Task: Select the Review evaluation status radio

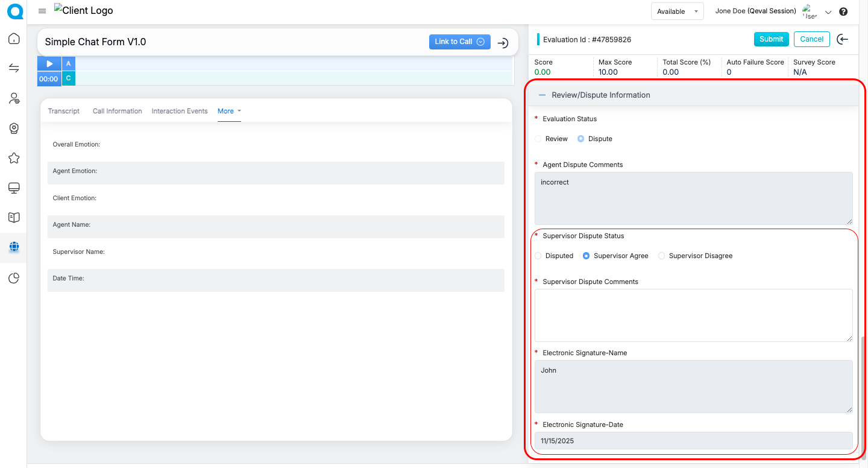Action: click(x=538, y=139)
